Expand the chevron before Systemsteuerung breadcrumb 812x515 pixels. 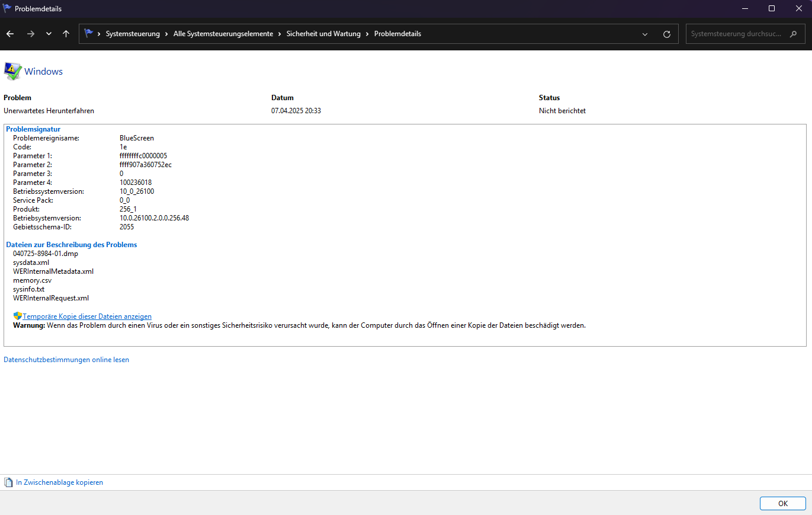[99, 34]
